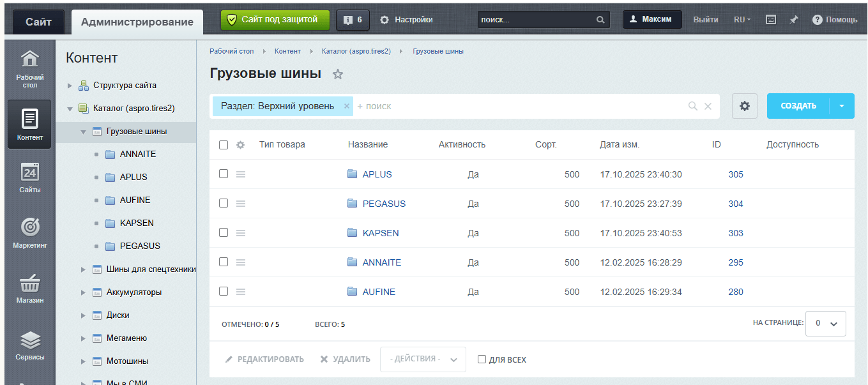868x385 pixels.
Task: Enable the ДЛЯ ВСЕХ checkbox
Action: [482, 359]
